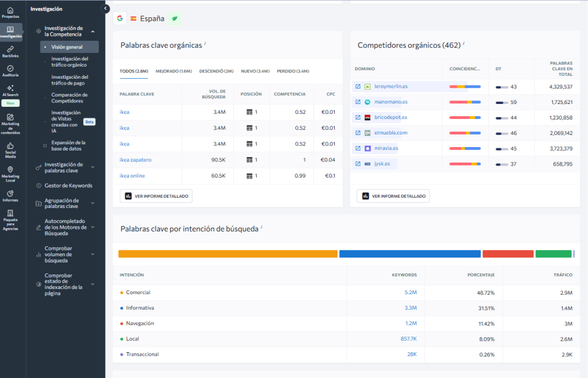Viewport: 588px width, 378px height.
Task: Select the Investigación rail icon
Action: [10, 32]
